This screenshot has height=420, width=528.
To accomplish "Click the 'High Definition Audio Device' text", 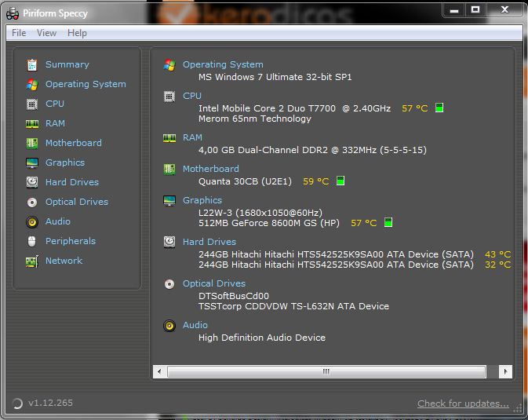I will [262, 338].
